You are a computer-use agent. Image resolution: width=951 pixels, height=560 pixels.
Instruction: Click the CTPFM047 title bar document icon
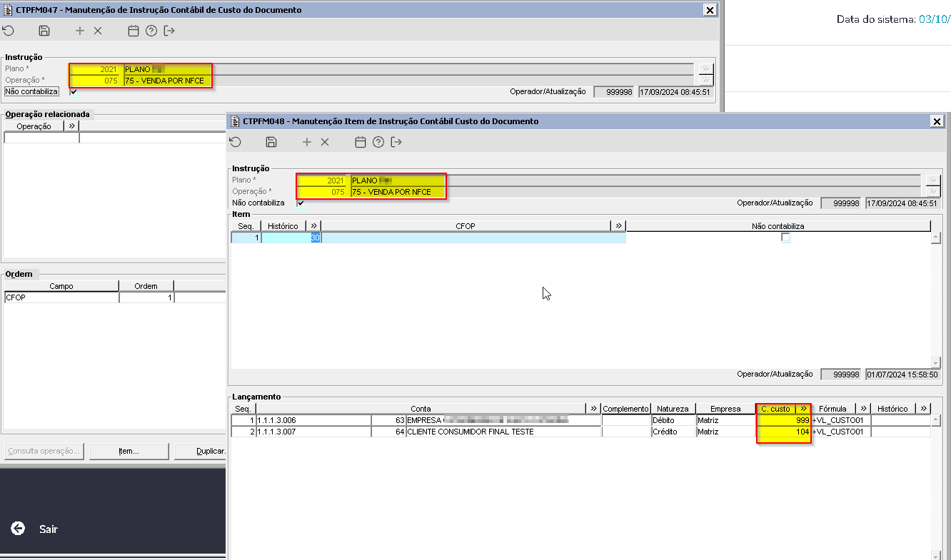point(8,10)
